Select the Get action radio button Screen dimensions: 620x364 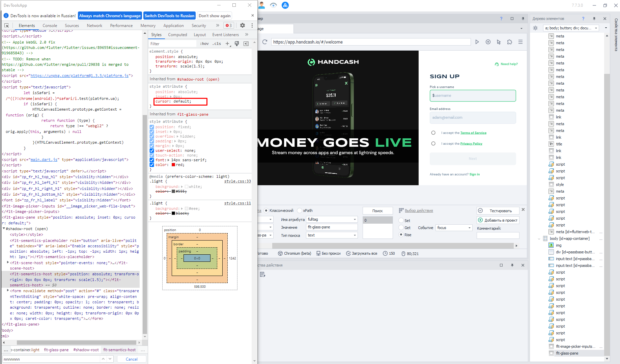coord(401,228)
